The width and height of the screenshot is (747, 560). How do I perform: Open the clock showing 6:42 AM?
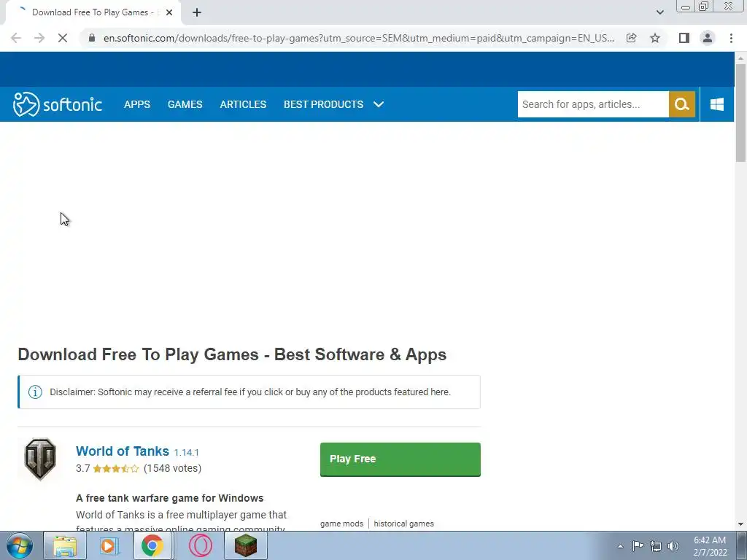[x=710, y=546]
